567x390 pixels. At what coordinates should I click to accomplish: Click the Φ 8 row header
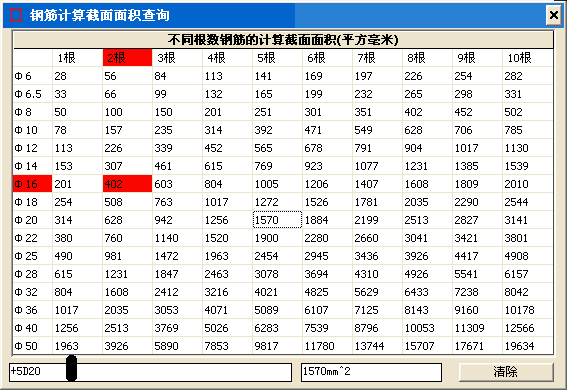[x=33, y=112]
